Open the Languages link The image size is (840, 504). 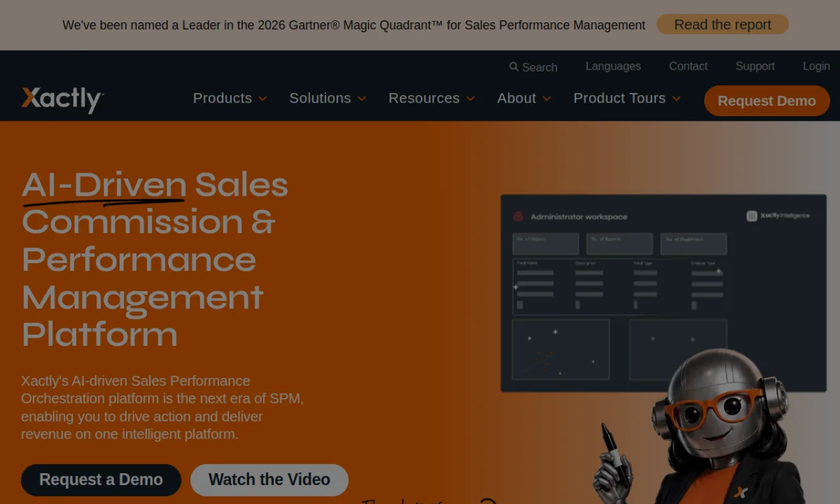(x=613, y=66)
